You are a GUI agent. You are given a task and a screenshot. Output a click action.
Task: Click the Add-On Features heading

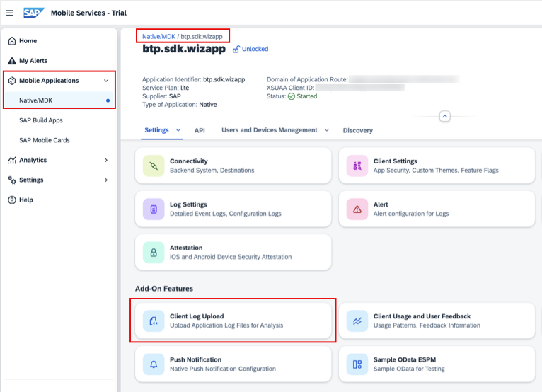pyautogui.click(x=164, y=289)
